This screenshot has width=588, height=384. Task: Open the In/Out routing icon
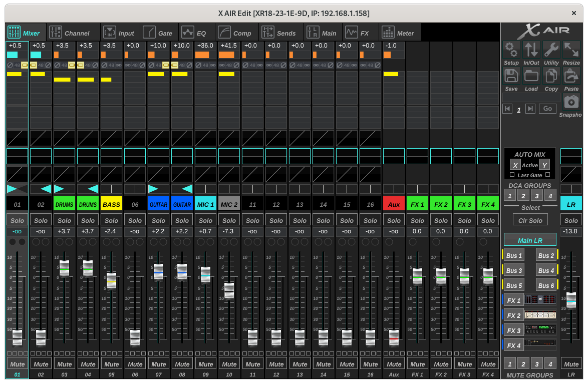531,50
